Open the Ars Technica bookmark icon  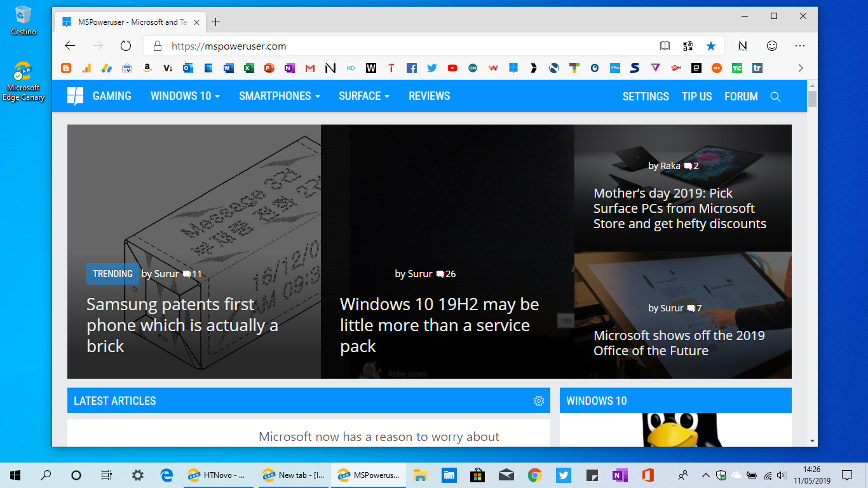pyautogui.click(x=717, y=68)
